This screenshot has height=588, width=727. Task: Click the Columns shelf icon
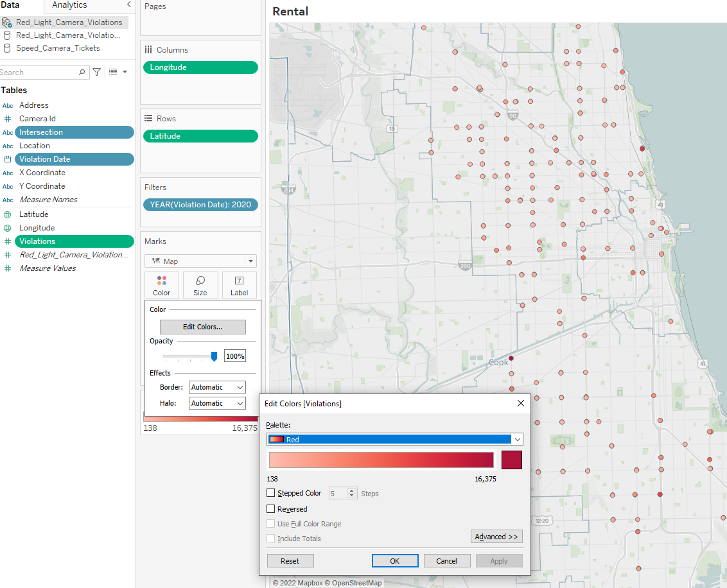[x=148, y=49]
